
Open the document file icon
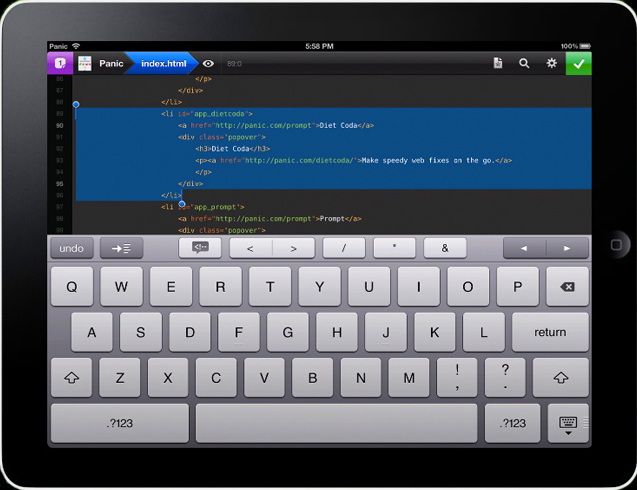click(497, 63)
